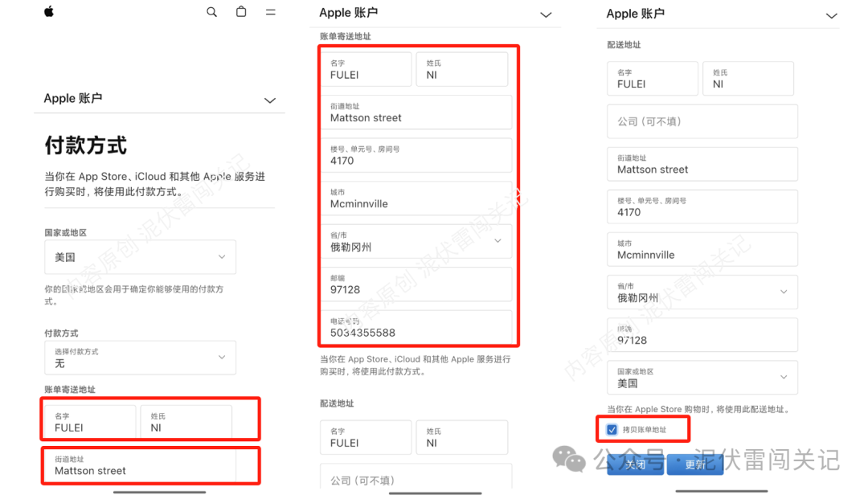The image size is (868, 495).
Task: Click 城市 field Mcminnville in right screen
Action: [x=702, y=249]
